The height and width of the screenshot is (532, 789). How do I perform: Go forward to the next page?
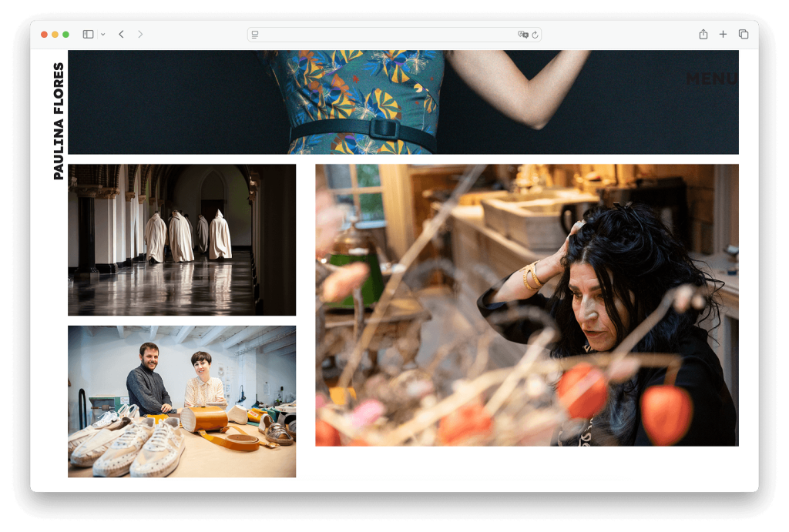[x=140, y=35]
